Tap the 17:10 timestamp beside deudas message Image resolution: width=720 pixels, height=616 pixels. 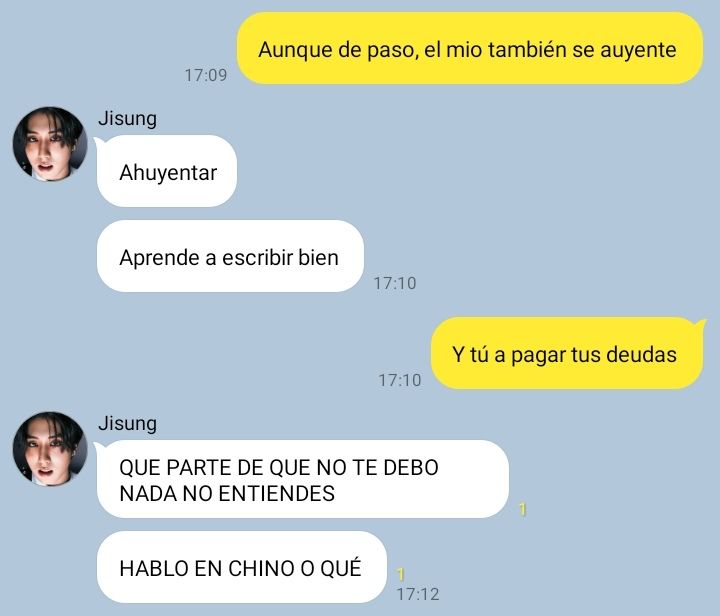[400, 380]
